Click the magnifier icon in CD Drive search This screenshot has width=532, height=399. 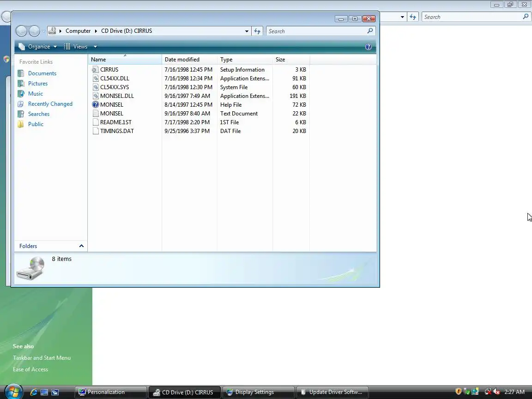tap(370, 31)
